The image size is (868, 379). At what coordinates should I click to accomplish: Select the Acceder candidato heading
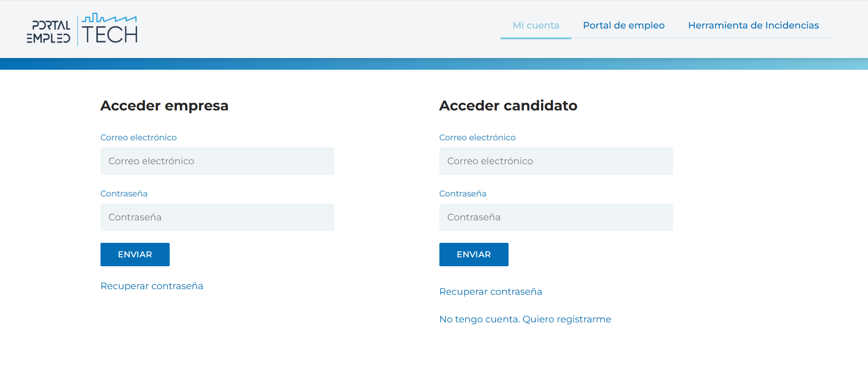click(x=509, y=106)
